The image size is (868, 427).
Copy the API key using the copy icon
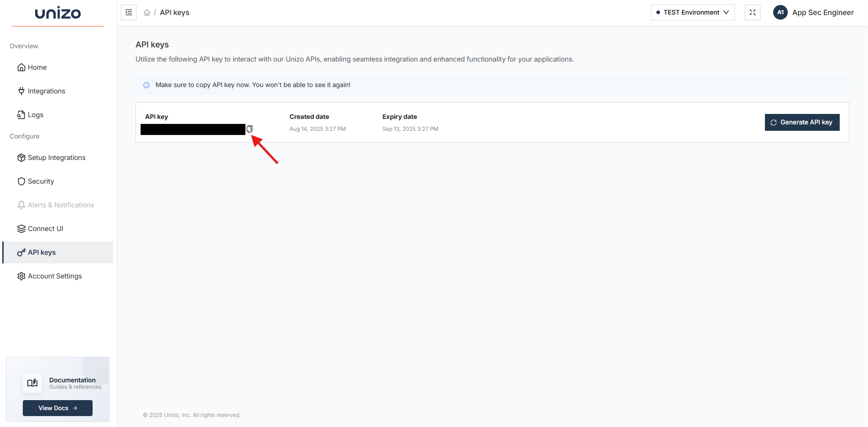(x=249, y=129)
